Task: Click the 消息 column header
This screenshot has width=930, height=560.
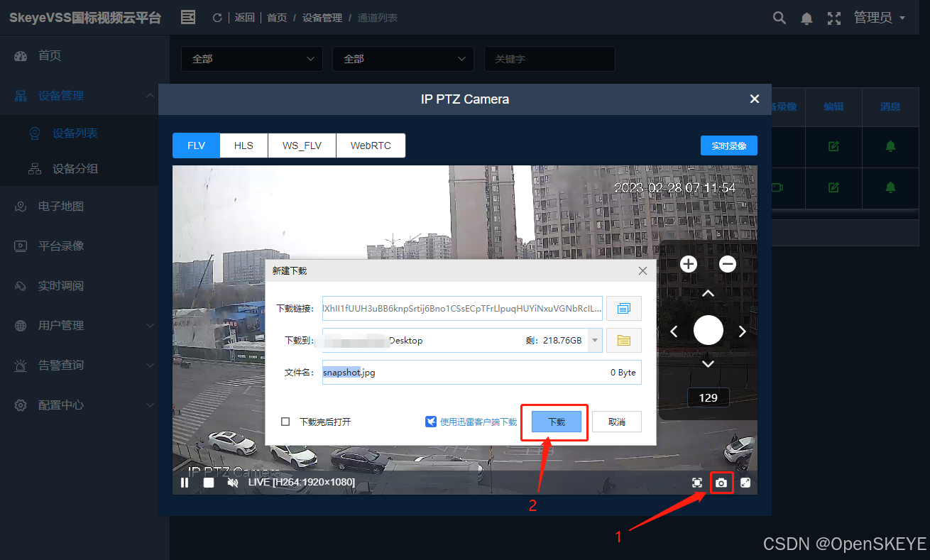Action: (x=890, y=106)
